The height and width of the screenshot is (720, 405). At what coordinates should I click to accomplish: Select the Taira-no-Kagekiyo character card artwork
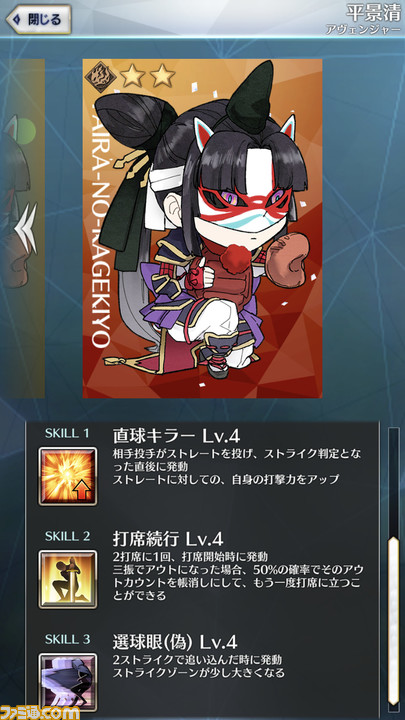[202, 228]
